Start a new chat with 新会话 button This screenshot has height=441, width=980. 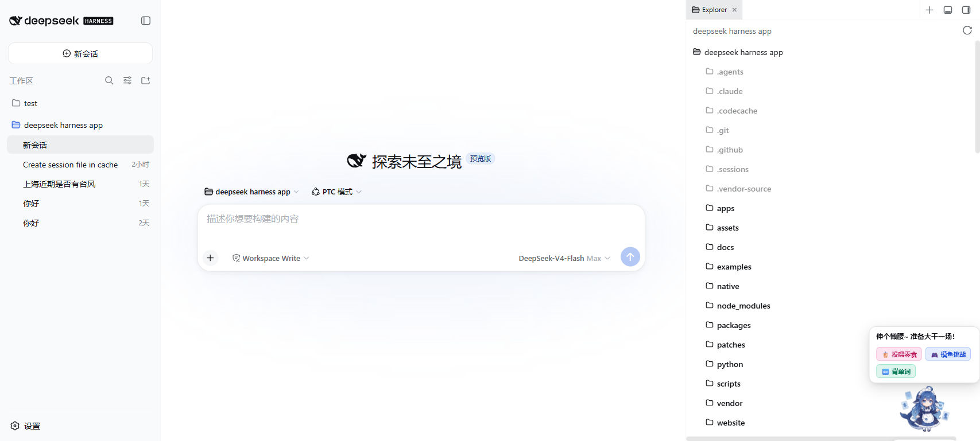point(80,53)
